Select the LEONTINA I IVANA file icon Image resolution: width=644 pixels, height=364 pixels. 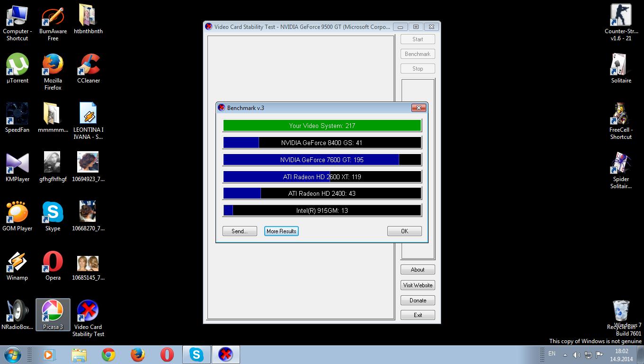89,121
